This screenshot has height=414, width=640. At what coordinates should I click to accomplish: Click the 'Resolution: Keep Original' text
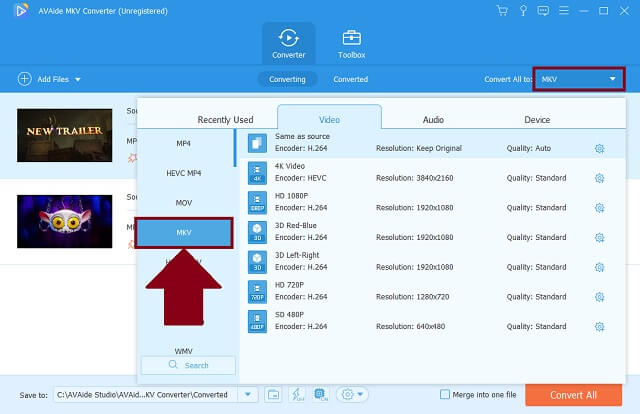tap(419, 148)
